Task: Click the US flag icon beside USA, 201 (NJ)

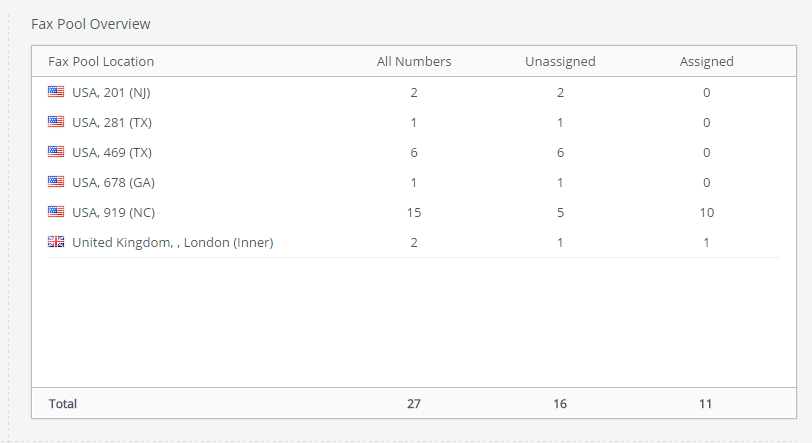Action: [x=56, y=92]
